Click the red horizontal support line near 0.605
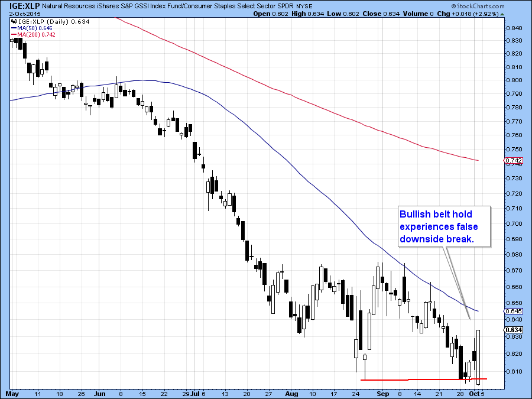The height and width of the screenshot is (399, 532). (424, 379)
